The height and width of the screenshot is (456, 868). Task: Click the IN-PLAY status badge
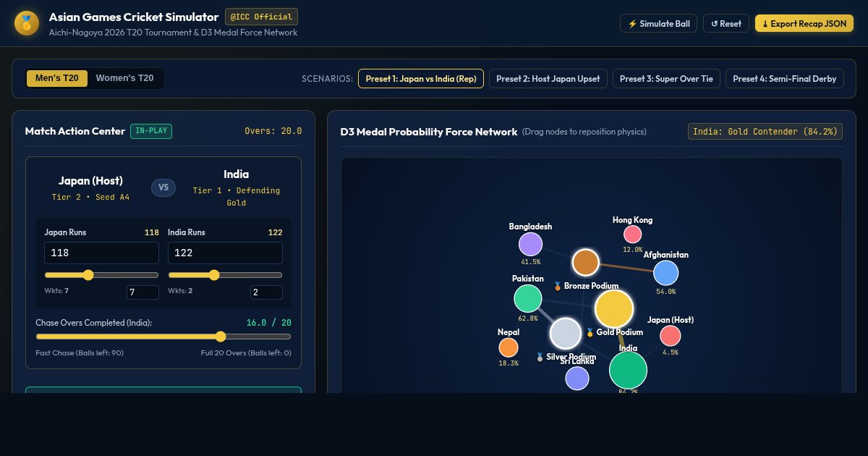click(151, 131)
